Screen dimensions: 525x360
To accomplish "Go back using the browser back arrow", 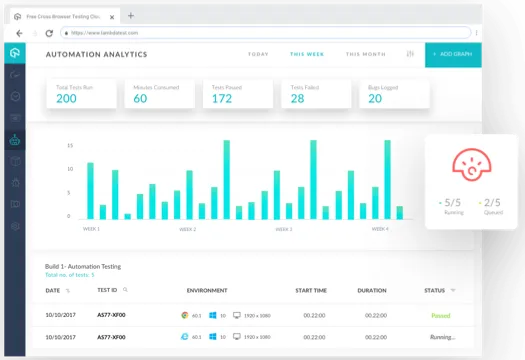I will click(x=19, y=33).
